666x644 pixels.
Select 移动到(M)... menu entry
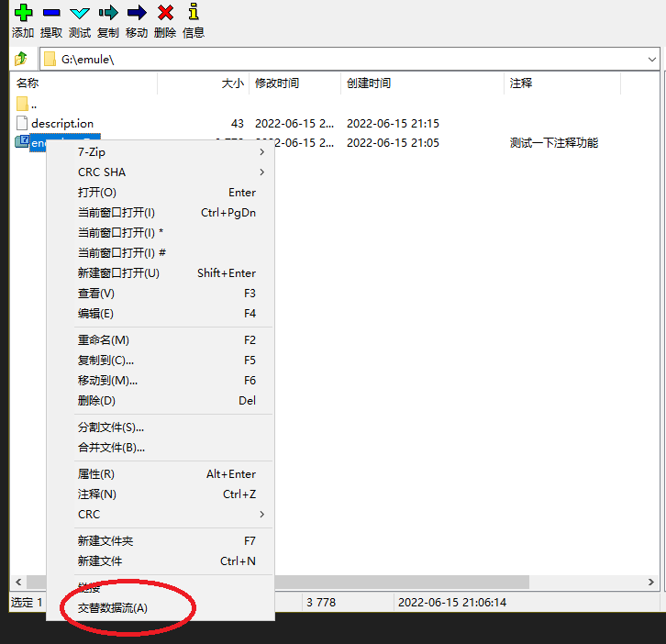pyautogui.click(x=161, y=381)
